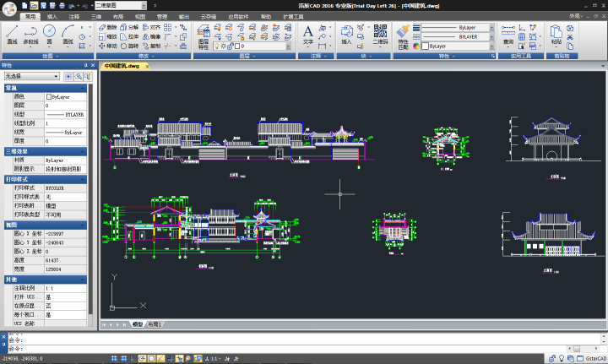Select the Text (文字) annotation tool

coord(308,35)
